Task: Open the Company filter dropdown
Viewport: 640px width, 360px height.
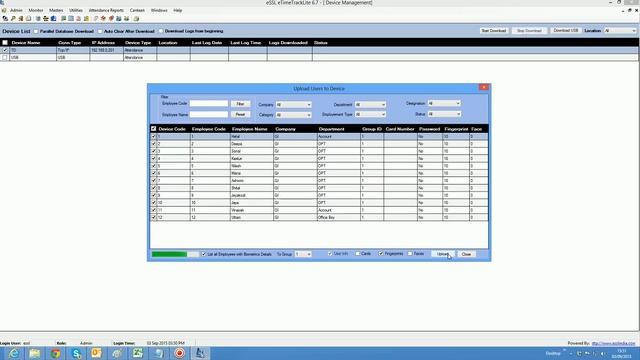Action: click(x=293, y=105)
